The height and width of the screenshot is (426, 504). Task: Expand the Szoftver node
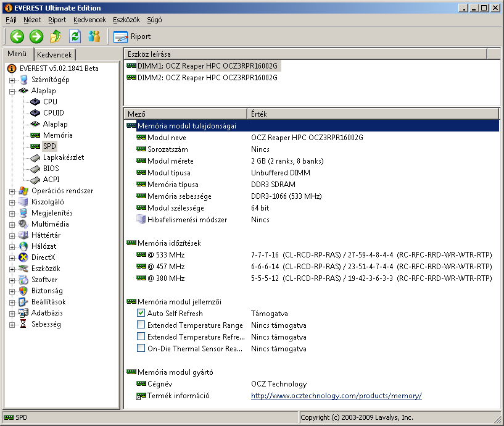12,280
